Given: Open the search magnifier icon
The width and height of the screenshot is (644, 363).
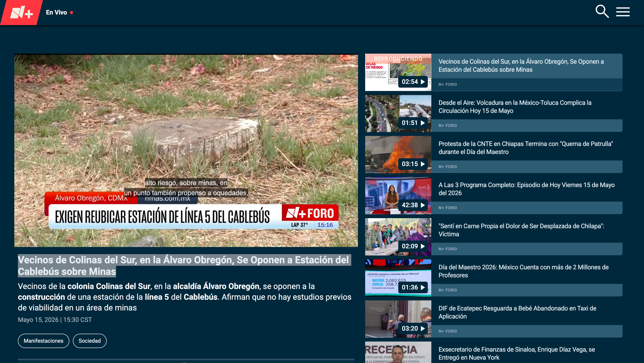Looking at the screenshot, I should [x=602, y=11].
